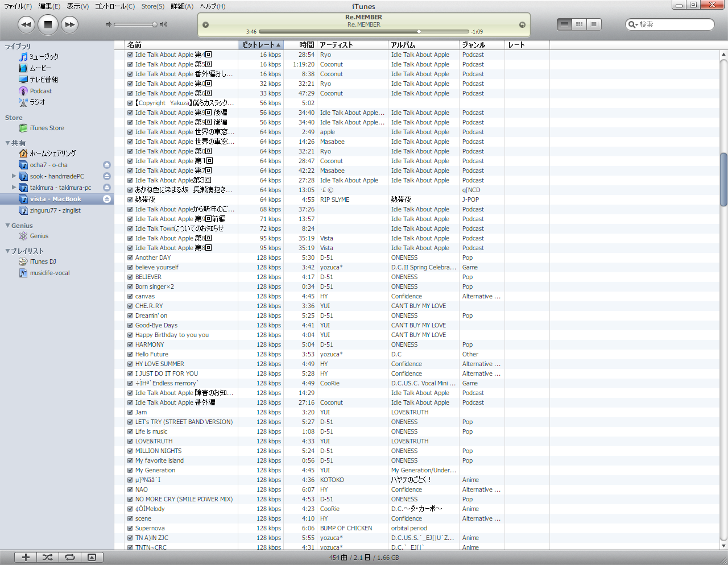Open the Store(S) menu
The height and width of the screenshot is (565, 728).
coord(153,6)
